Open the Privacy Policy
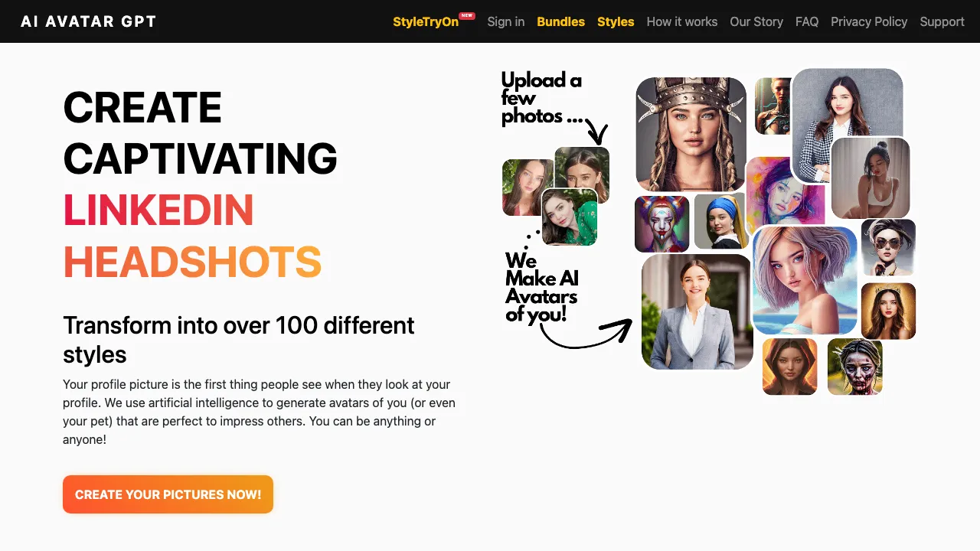 coord(869,21)
